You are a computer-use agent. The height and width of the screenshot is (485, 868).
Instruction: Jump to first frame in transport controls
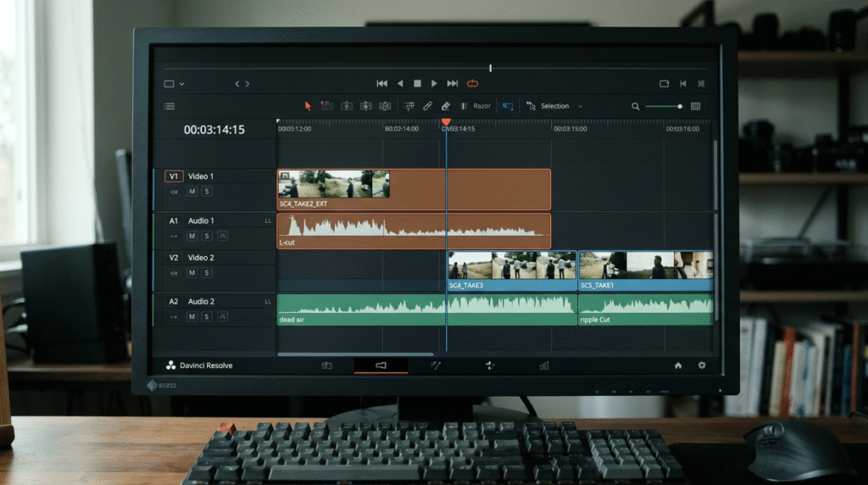[x=382, y=84]
